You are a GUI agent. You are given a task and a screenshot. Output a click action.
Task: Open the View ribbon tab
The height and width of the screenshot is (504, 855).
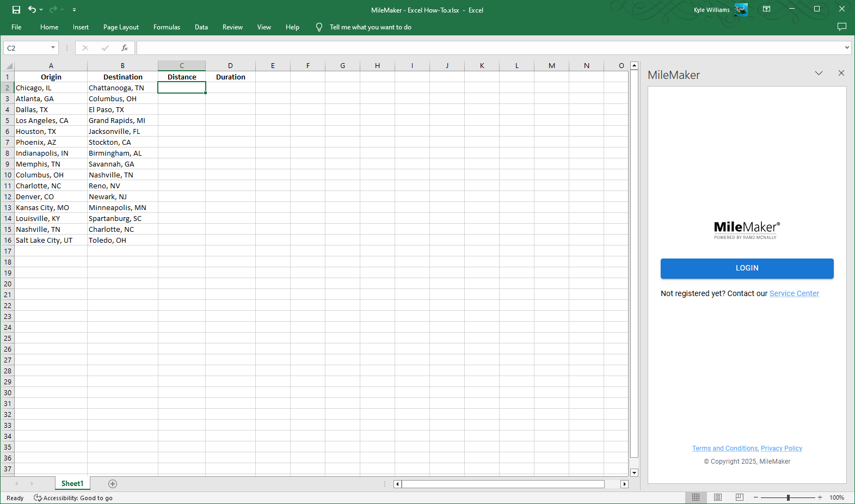click(x=264, y=27)
